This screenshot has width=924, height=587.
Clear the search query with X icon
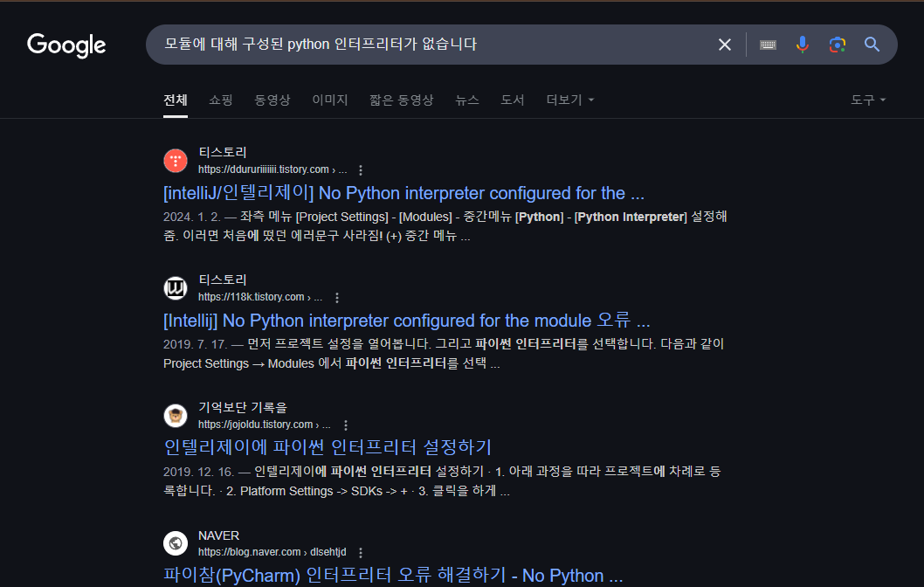click(725, 45)
